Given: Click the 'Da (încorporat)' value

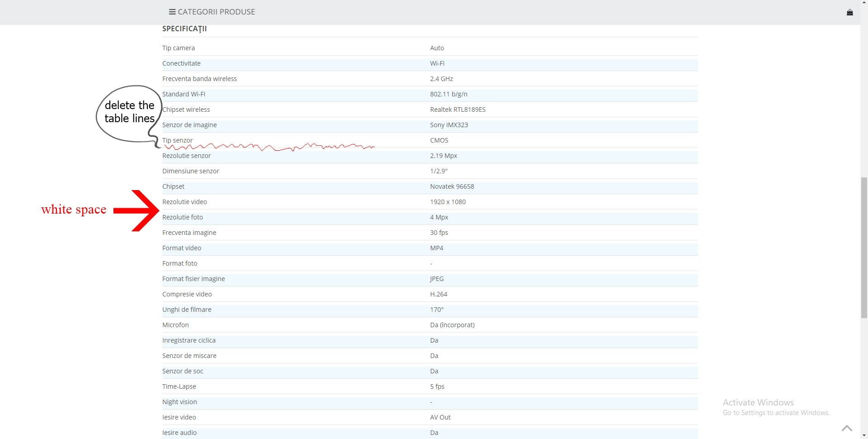Looking at the screenshot, I should [x=452, y=325].
